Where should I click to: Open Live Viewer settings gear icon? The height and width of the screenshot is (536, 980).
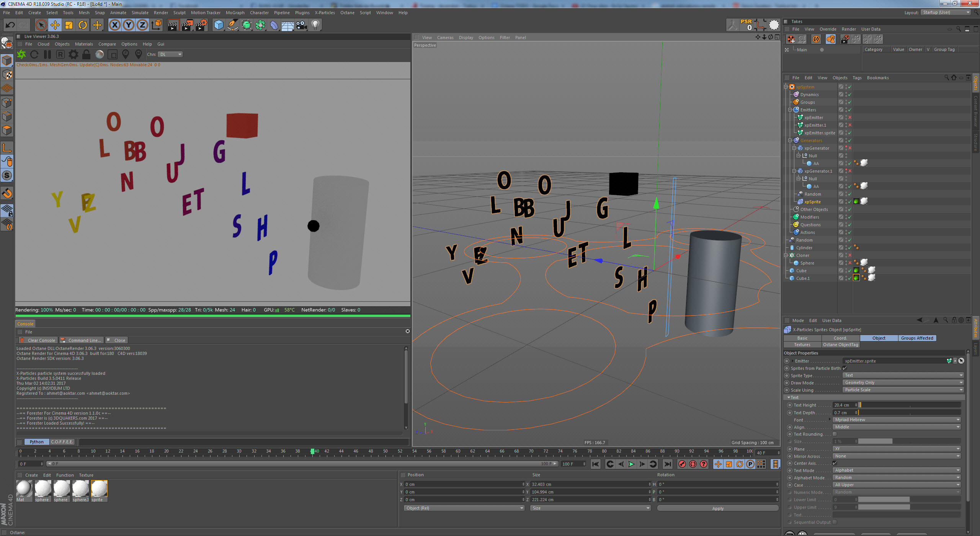[x=73, y=54]
